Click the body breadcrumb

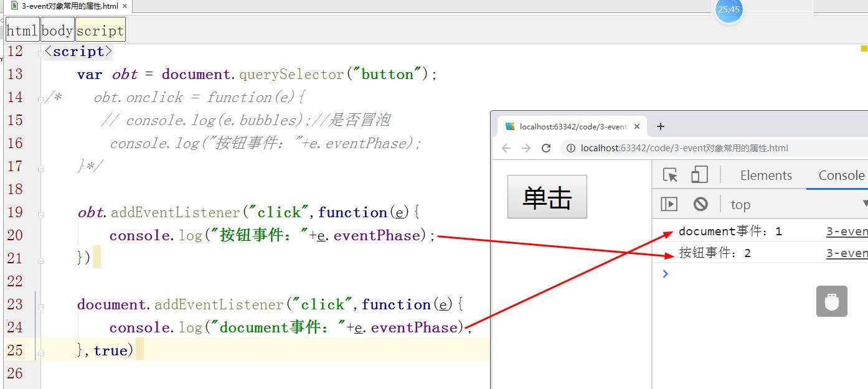(57, 30)
